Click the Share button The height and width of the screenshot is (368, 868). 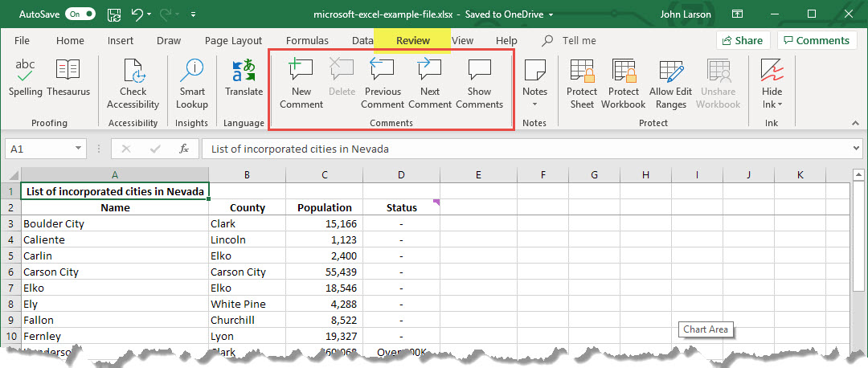743,41
